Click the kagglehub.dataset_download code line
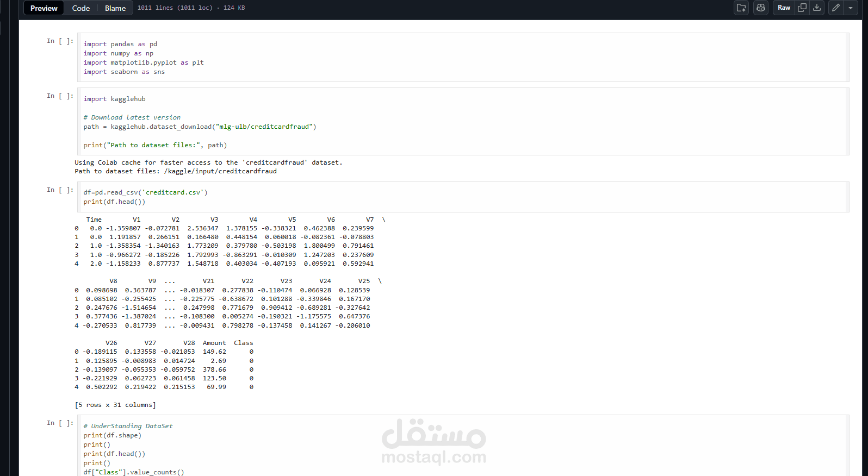Screen dimensions: 868x476 coord(200,127)
